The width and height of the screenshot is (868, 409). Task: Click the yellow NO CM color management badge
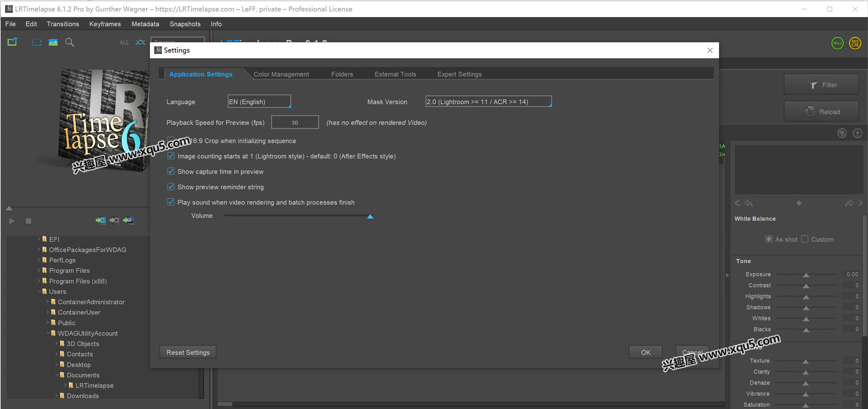click(x=855, y=43)
